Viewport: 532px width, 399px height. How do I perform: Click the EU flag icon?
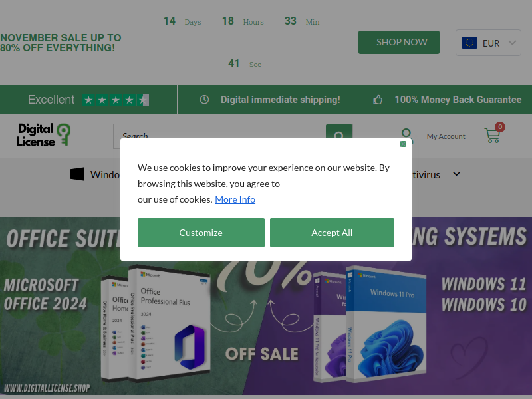pyautogui.click(x=469, y=43)
